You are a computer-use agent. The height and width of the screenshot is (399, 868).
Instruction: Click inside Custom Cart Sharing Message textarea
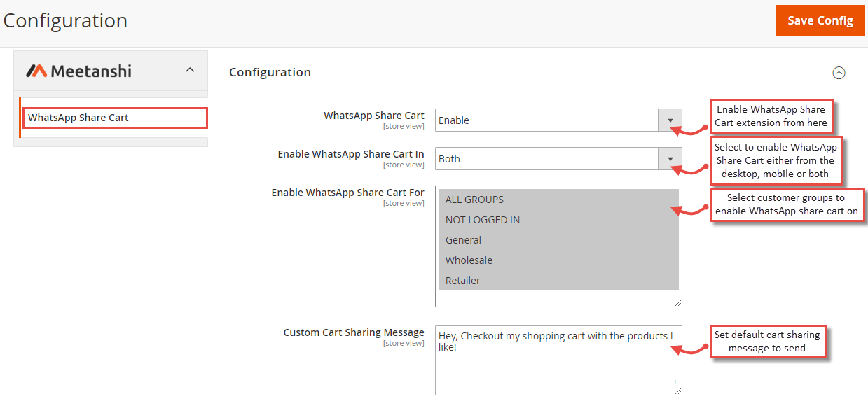pos(558,360)
